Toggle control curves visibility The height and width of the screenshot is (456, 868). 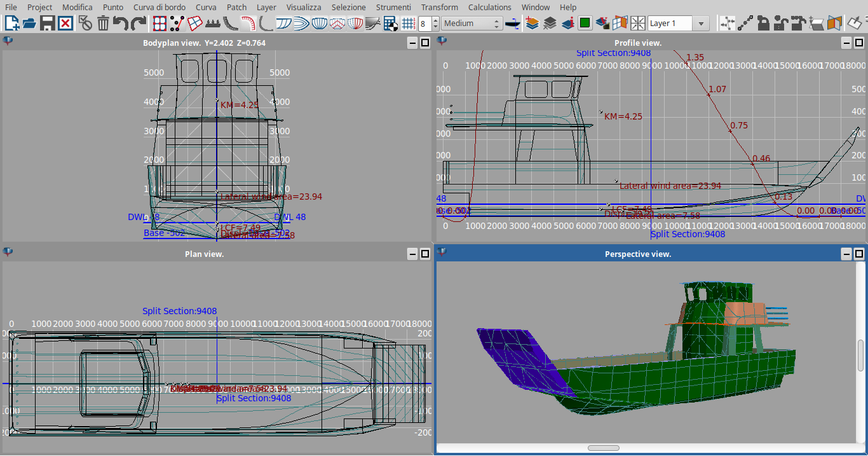(x=177, y=24)
